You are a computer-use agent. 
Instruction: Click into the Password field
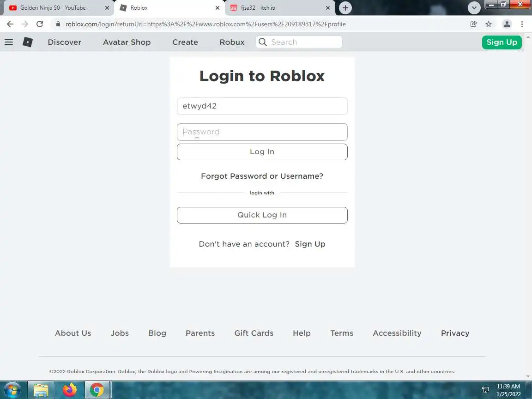coord(262,132)
